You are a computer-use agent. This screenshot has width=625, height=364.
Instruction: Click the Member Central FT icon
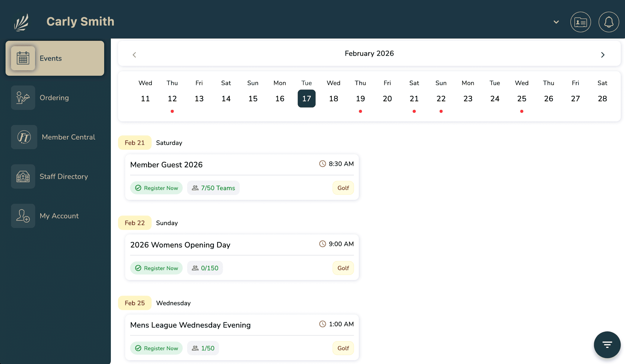tap(24, 137)
